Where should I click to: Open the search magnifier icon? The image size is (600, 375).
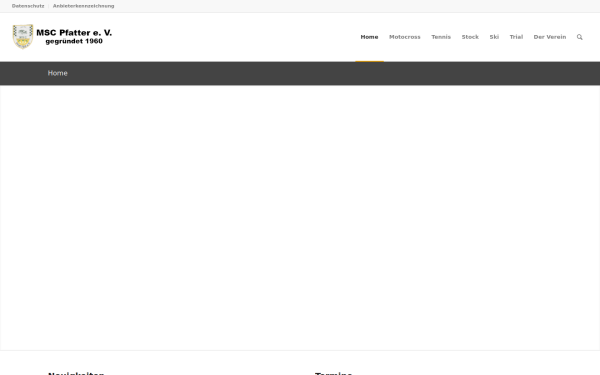579,37
